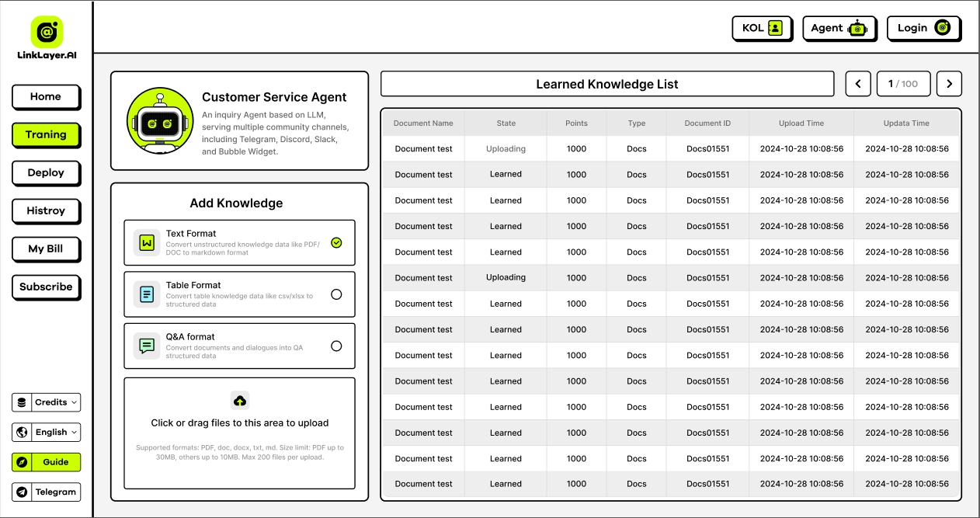The height and width of the screenshot is (518, 980).
Task: Go to next page of knowledge list
Action: (949, 84)
